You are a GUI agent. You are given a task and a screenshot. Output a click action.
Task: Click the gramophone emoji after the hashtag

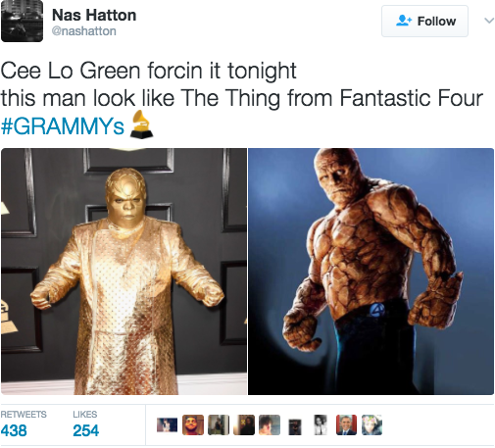point(141,124)
